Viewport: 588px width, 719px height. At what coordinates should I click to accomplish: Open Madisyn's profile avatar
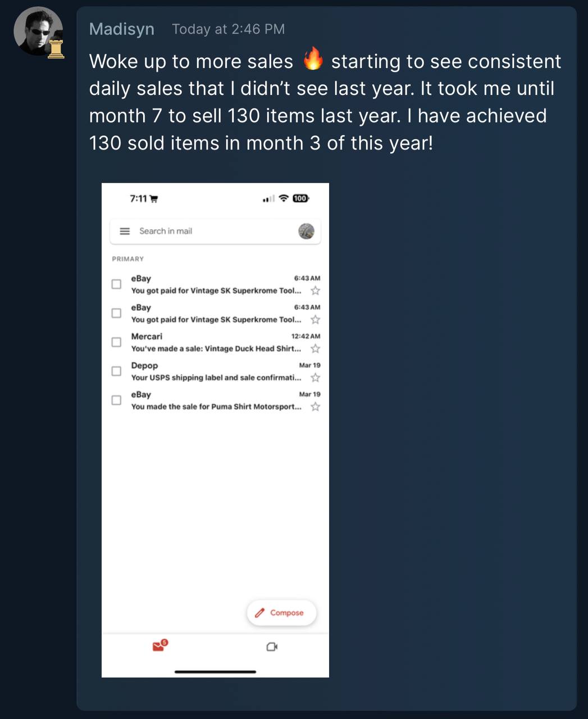tap(38, 31)
